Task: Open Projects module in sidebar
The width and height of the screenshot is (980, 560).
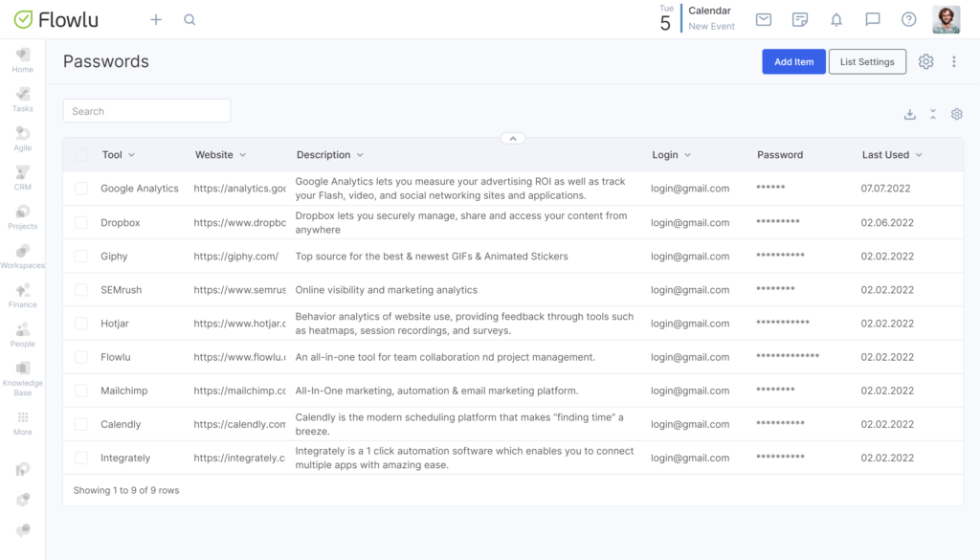Action: (23, 217)
